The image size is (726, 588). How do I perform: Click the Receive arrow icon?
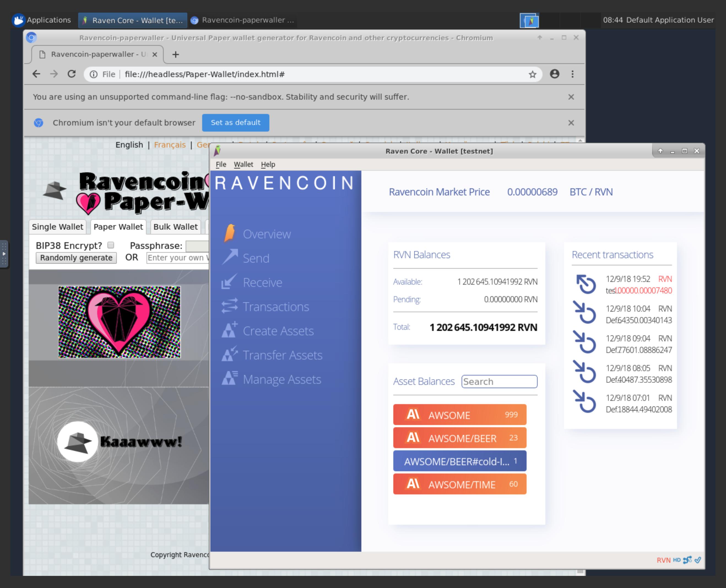coord(229,282)
